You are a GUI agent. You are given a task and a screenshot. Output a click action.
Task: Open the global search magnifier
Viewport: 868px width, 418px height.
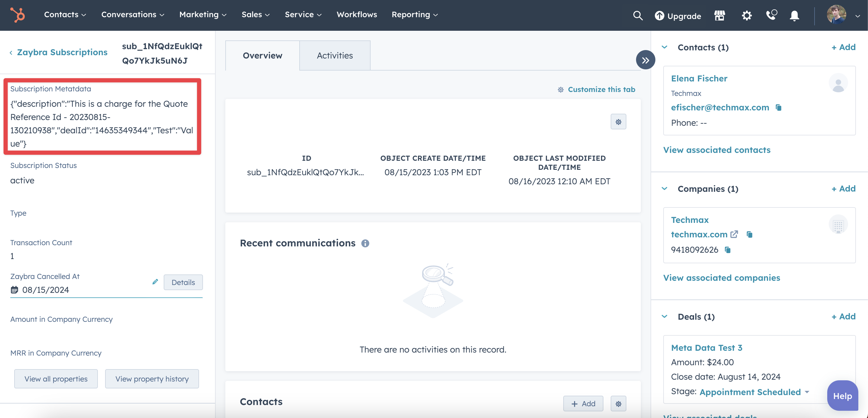(638, 15)
